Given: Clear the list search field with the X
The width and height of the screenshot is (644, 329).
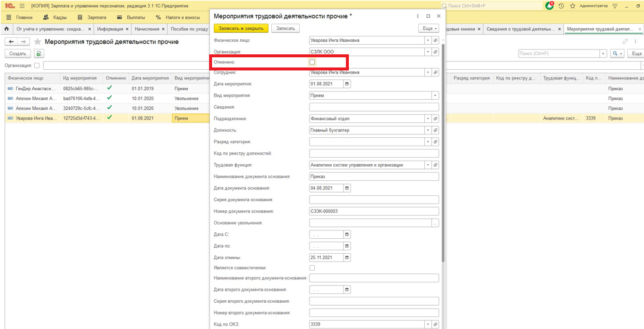Looking at the screenshot, I should click(x=603, y=54).
